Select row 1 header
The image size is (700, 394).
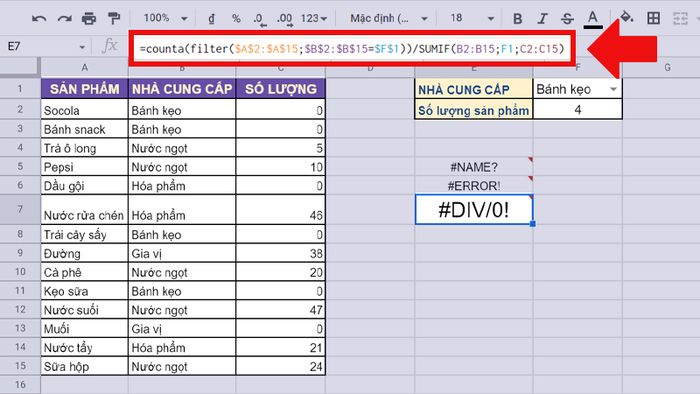tap(20, 89)
